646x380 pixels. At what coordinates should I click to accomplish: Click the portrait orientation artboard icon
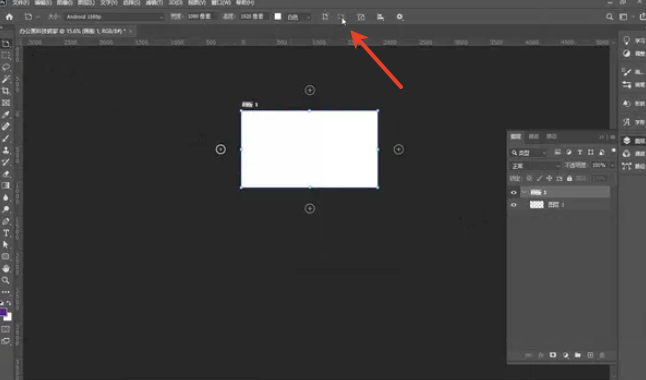click(325, 17)
